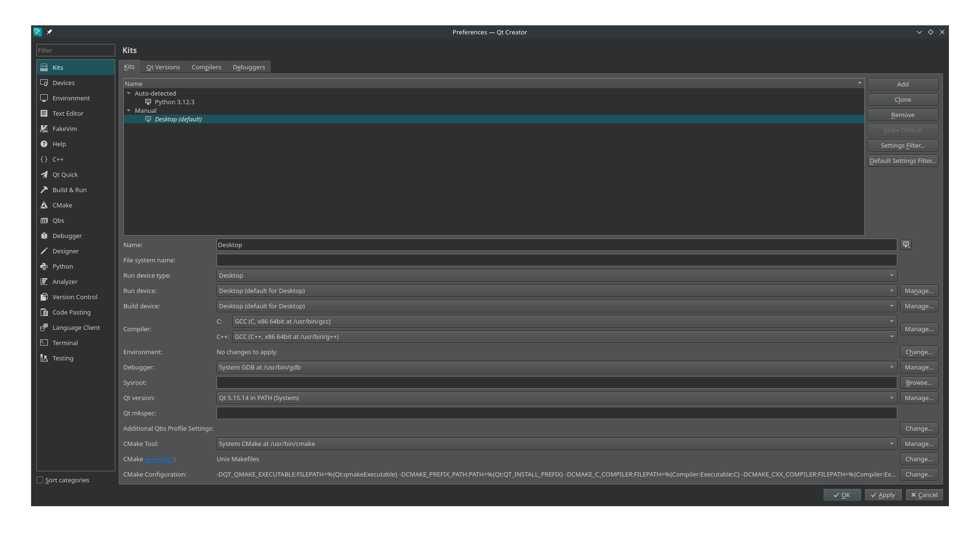Open the Devices category
The height and width of the screenshot is (543, 980).
tap(76, 83)
